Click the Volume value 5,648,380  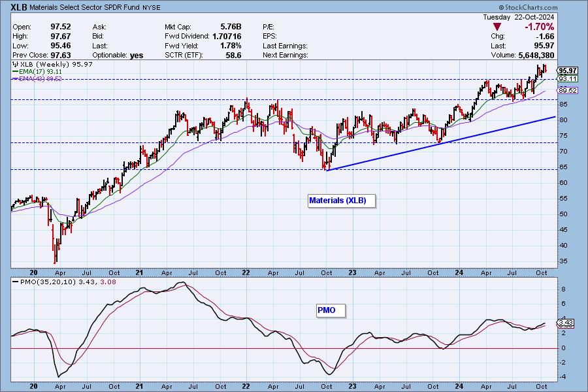pos(536,55)
